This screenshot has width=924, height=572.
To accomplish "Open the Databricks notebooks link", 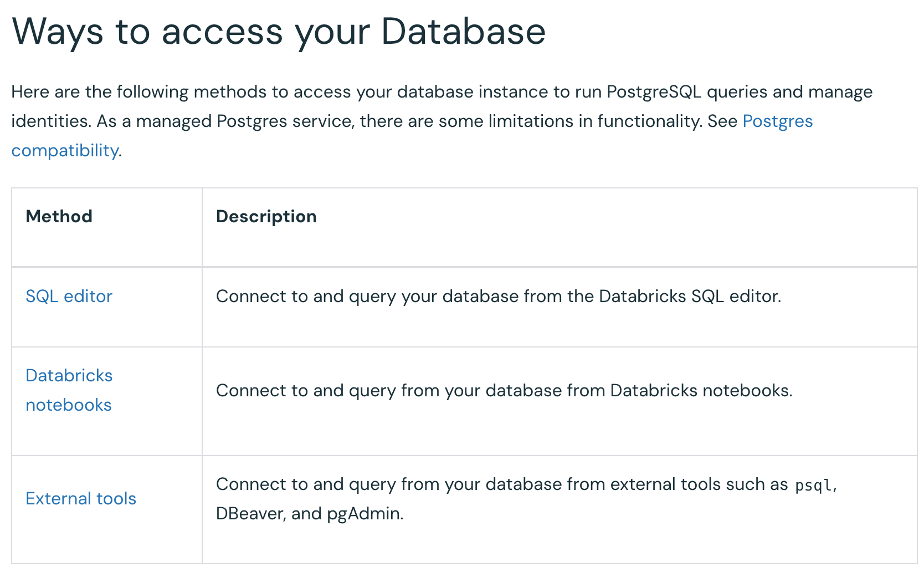I will coord(68,390).
